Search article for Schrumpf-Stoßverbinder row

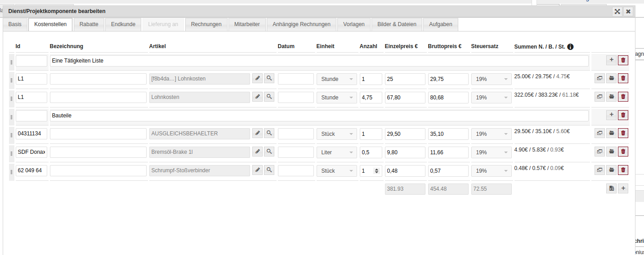[x=269, y=170]
